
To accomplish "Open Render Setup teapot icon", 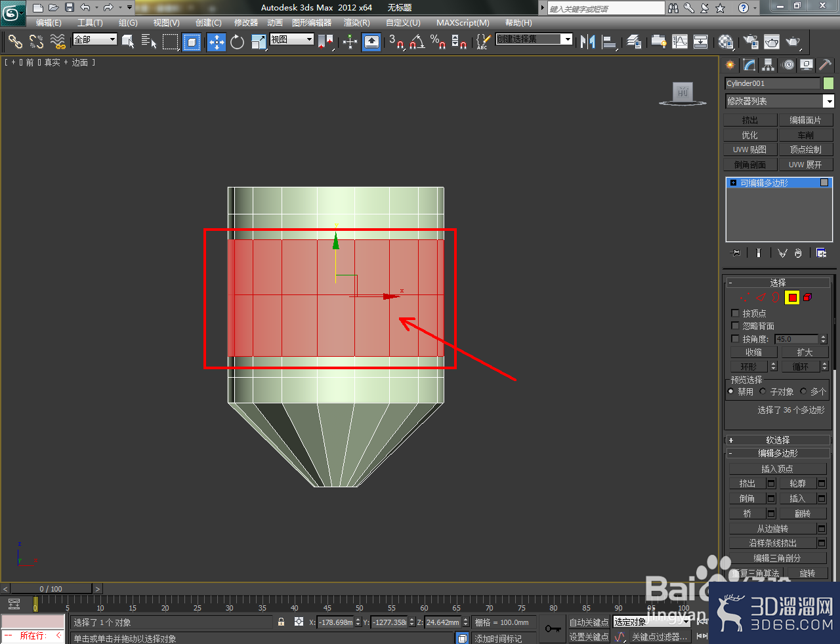I will [750, 42].
